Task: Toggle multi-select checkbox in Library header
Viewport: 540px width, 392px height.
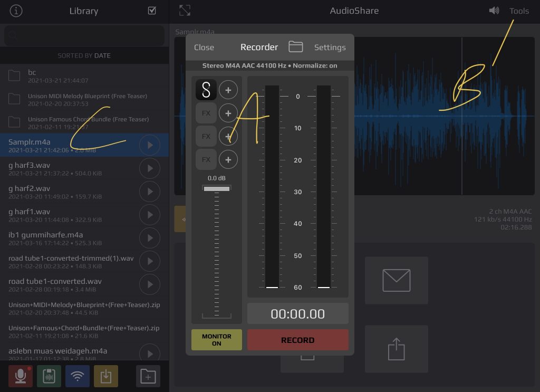Action: tap(152, 11)
